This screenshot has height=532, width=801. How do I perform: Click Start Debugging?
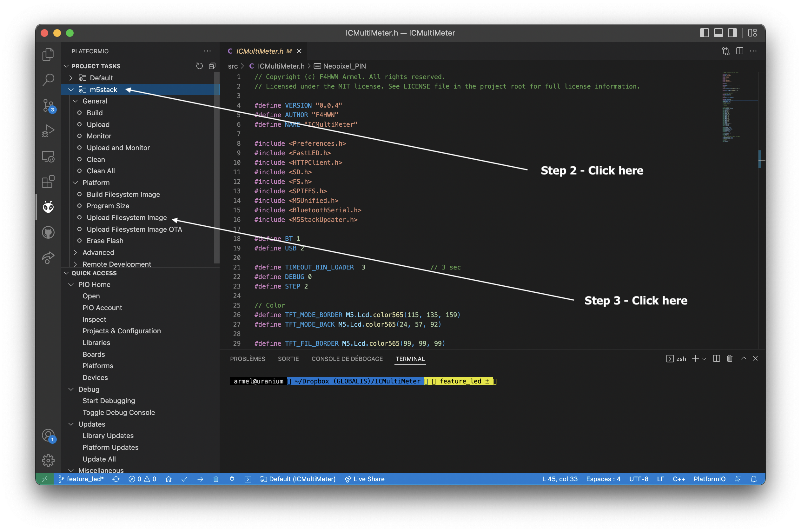pos(109,401)
